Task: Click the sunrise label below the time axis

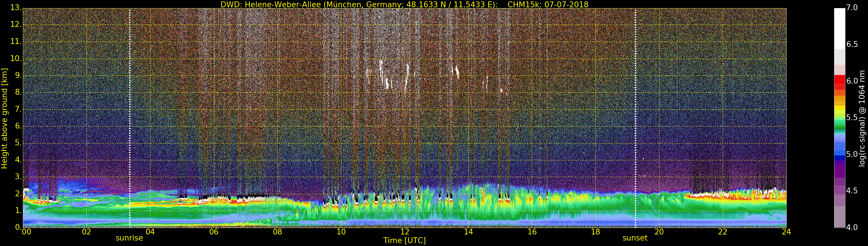Action: click(x=129, y=238)
